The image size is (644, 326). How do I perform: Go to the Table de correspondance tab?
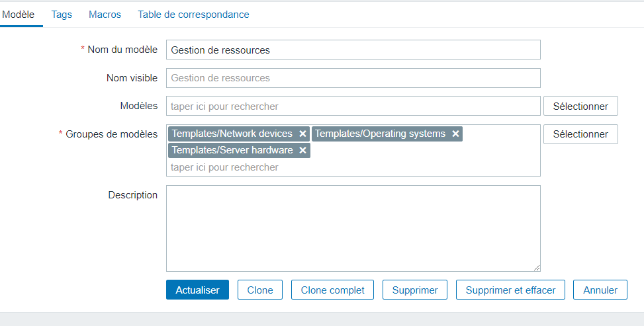193,14
